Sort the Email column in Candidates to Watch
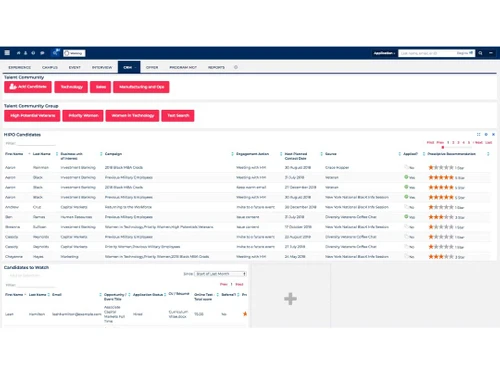Screen dimensions: 500x375 click(x=100, y=295)
